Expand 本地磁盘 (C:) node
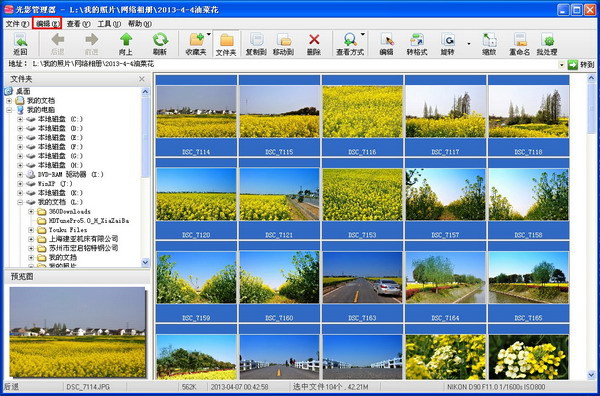Screen dimensions: 600x396 click(20, 119)
